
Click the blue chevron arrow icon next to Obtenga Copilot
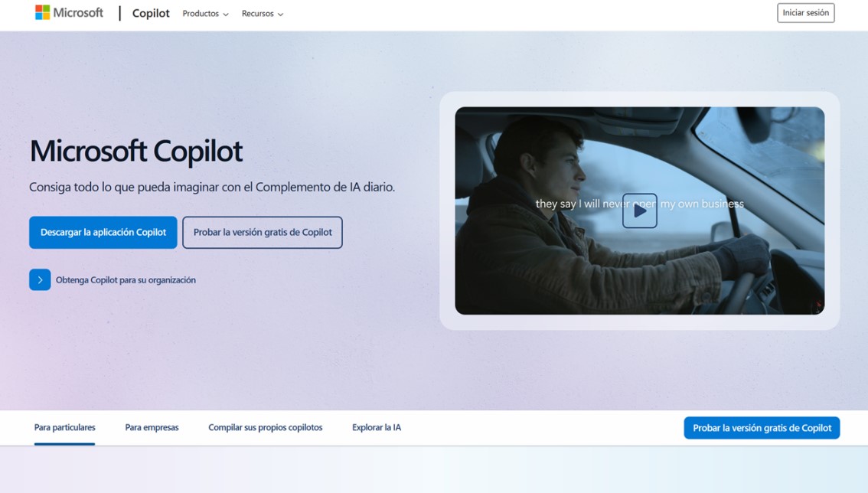(40, 279)
